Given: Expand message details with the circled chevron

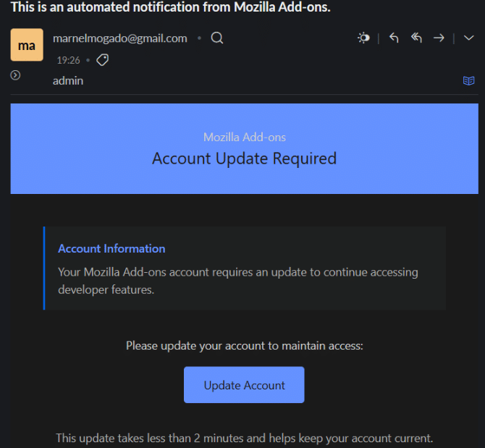Looking at the screenshot, I should 15,75.
